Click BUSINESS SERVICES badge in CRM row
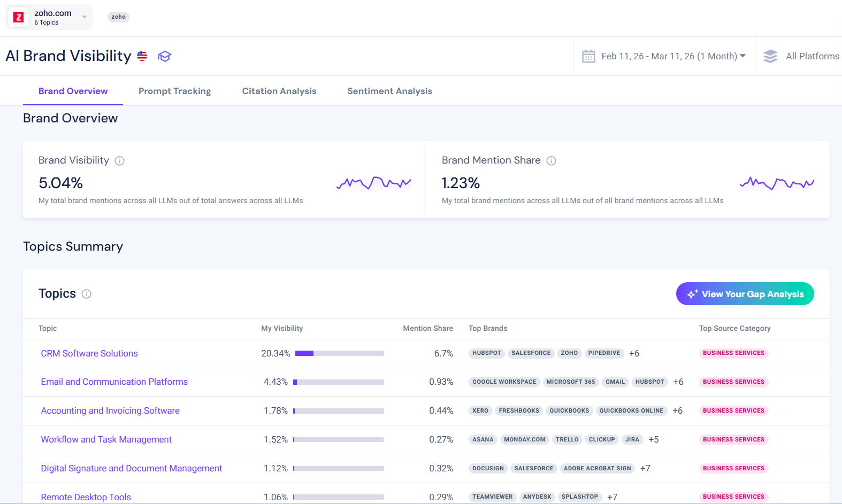 click(x=733, y=353)
